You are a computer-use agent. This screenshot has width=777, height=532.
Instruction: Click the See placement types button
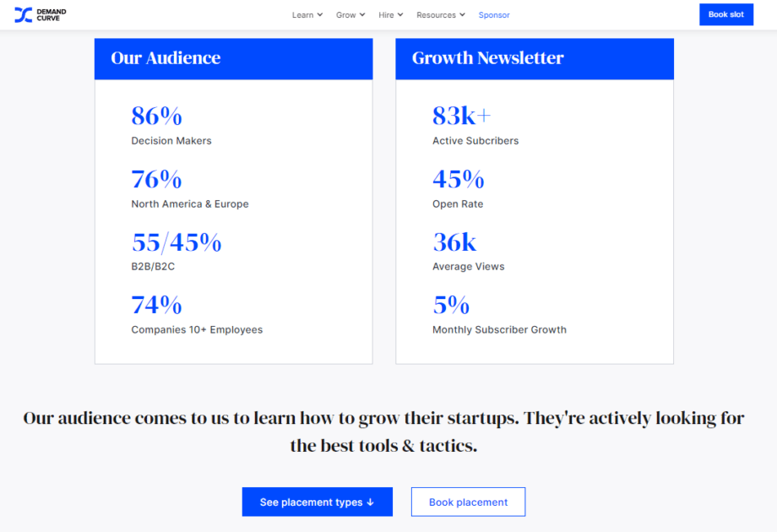317,502
